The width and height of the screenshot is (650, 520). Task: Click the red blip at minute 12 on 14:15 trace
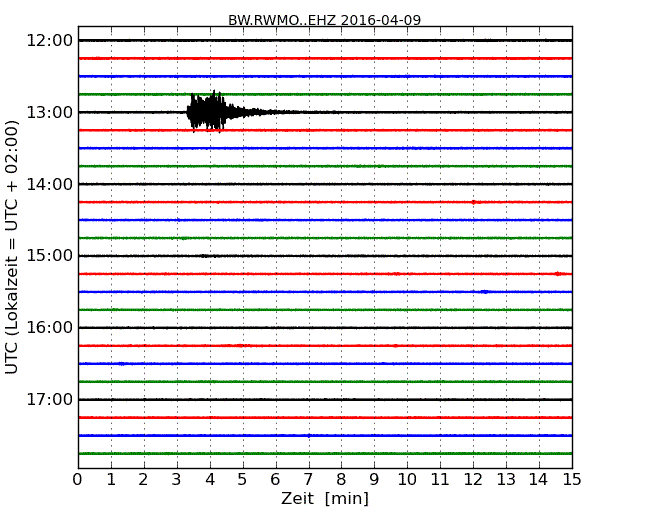(474, 202)
